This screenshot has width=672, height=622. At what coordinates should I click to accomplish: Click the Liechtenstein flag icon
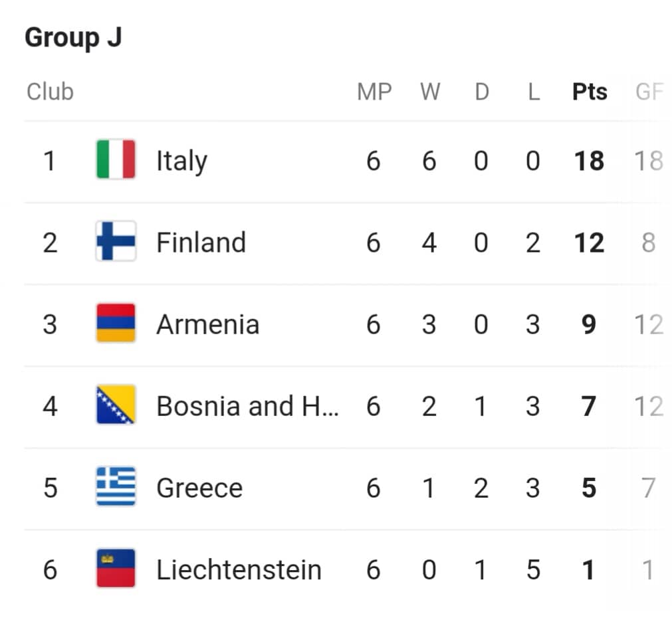(x=116, y=568)
